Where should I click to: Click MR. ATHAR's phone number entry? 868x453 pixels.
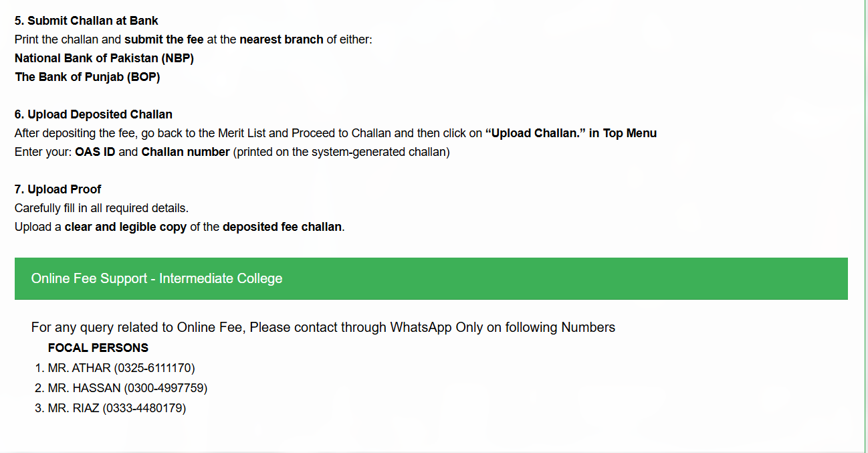pos(122,368)
